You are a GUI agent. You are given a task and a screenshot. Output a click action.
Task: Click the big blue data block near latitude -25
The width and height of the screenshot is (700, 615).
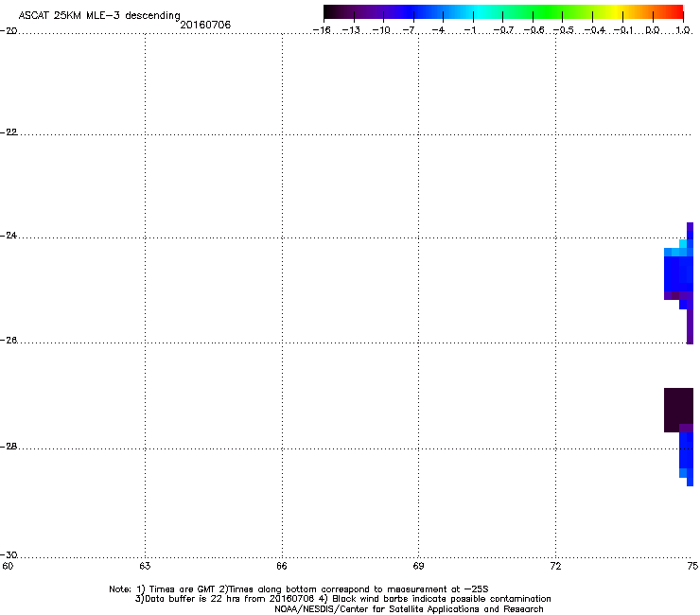click(x=678, y=273)
